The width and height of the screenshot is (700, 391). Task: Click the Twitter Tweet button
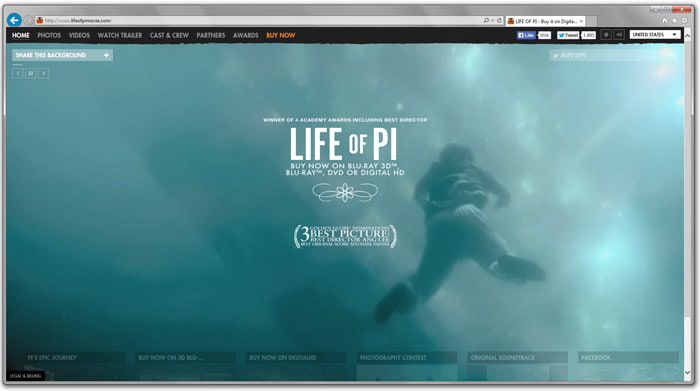coord(568,35)
